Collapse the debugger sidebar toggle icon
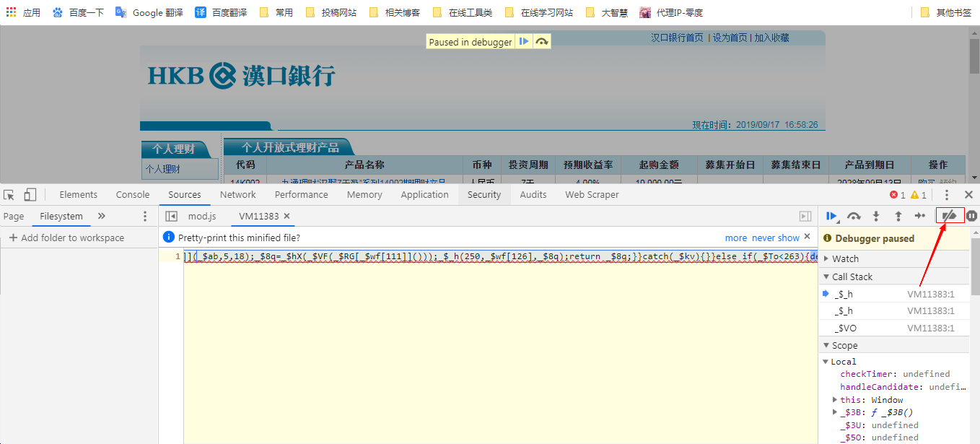The image size is (980, 444). (x=805, y=216)
